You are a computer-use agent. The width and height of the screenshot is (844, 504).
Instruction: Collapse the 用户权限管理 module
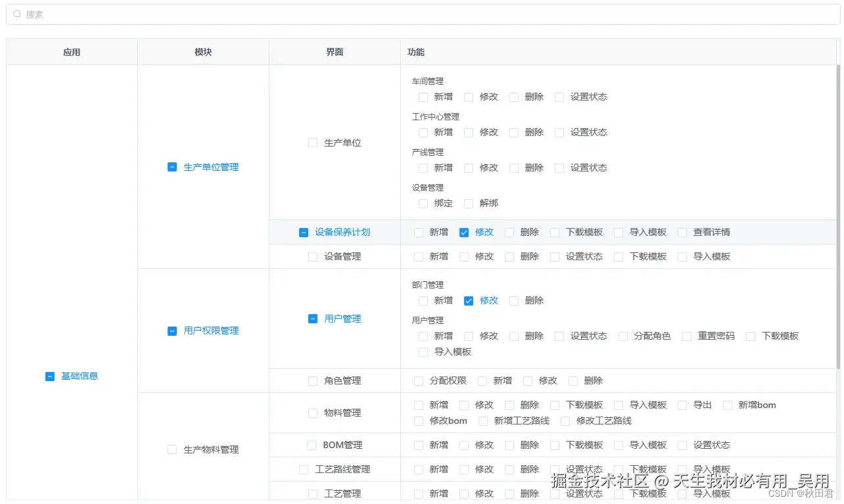171,331
